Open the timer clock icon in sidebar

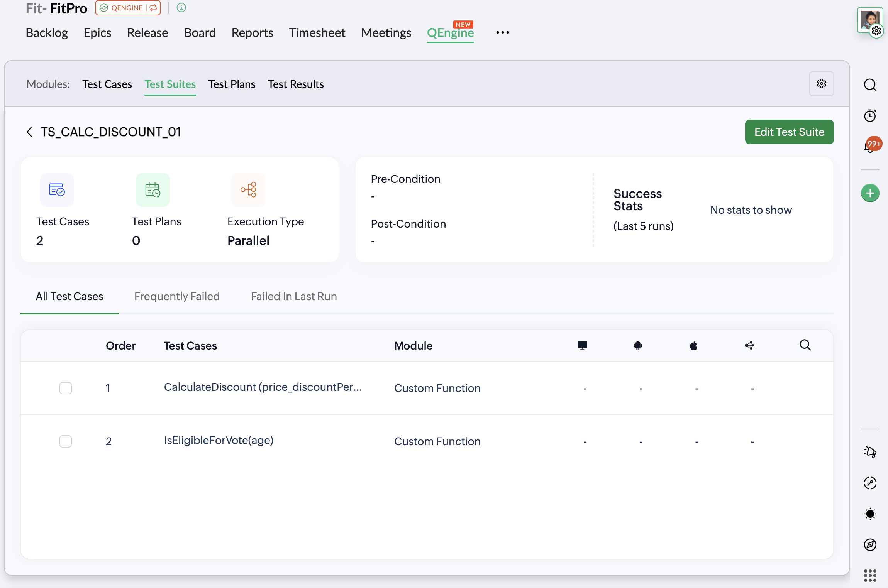pos(870,115)
